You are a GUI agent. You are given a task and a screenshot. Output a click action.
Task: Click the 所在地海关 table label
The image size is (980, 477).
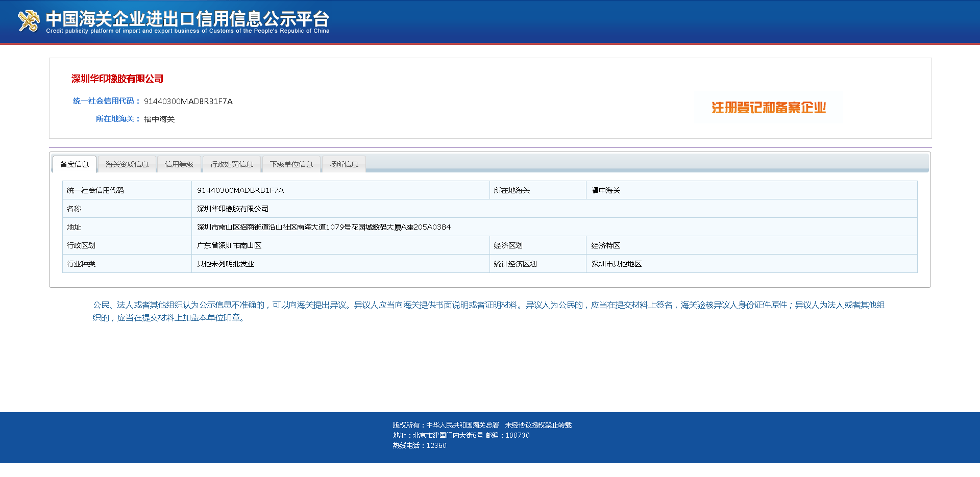point(512,190)
